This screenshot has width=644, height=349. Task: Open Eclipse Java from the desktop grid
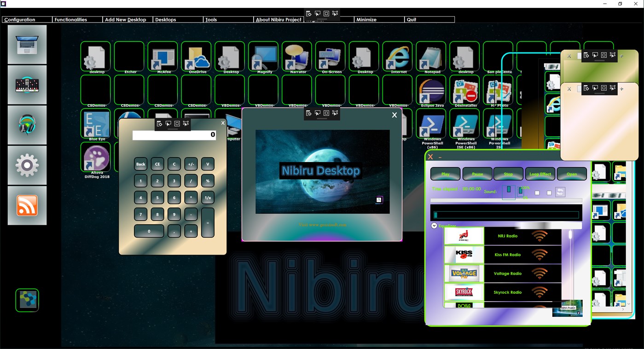point(431,91)
